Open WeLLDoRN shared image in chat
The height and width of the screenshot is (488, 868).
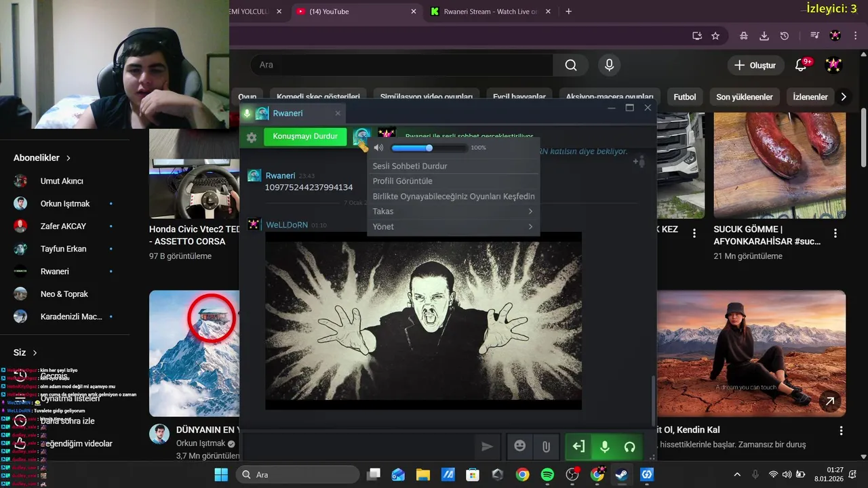pos(423,321)
